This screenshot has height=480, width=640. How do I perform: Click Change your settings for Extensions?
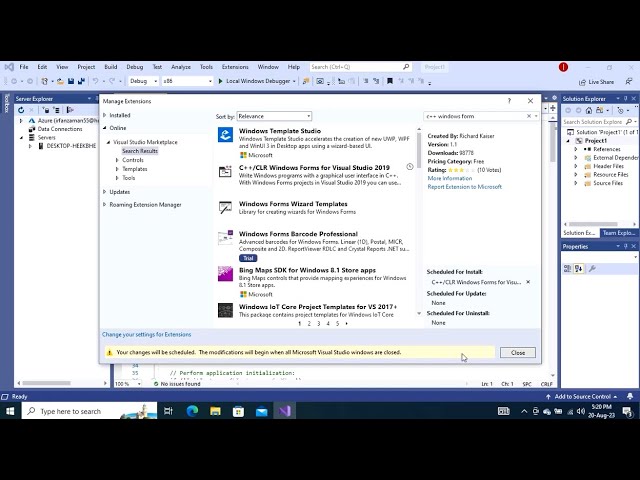(x=146, y=334)
